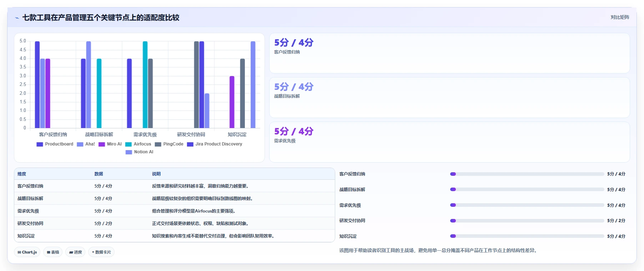Click the 数据卡片 tag chip
The height and width of the screenshot is (271, 644).
[101, 252]
